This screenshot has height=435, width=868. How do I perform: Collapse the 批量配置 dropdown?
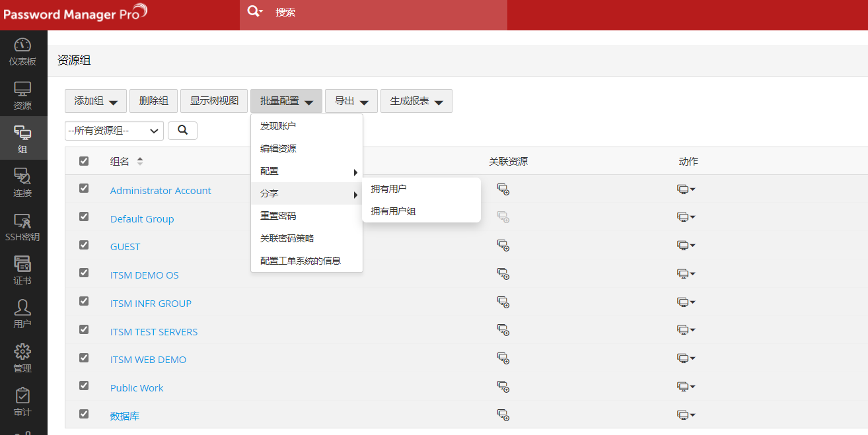[286, 101]
